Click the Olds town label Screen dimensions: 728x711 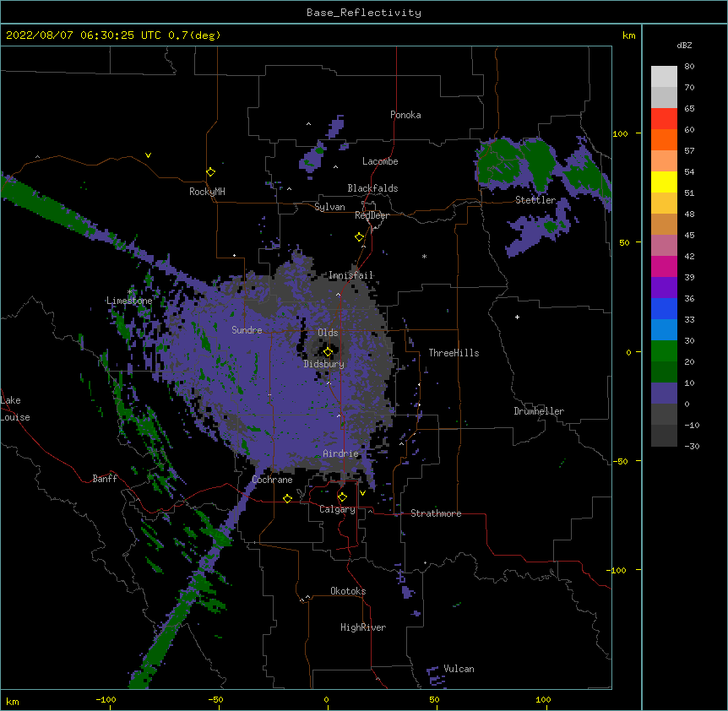(328, 333)
